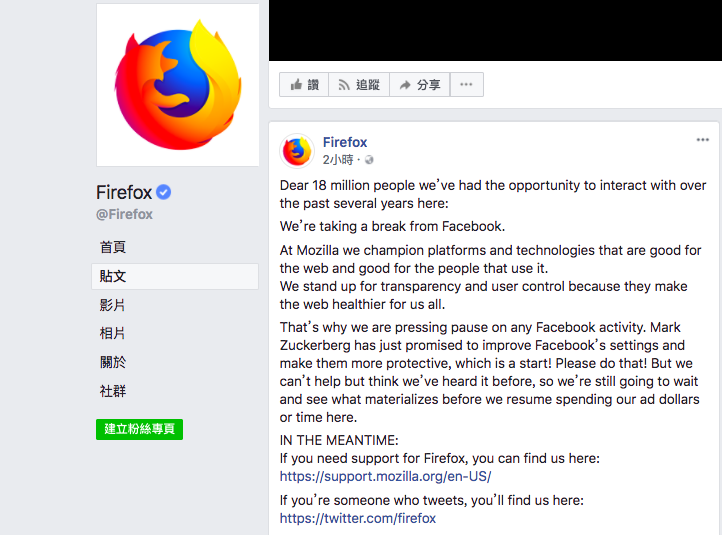
Task: Click the globe privacy icon under Firefox
Action: (x=369, y=160)
